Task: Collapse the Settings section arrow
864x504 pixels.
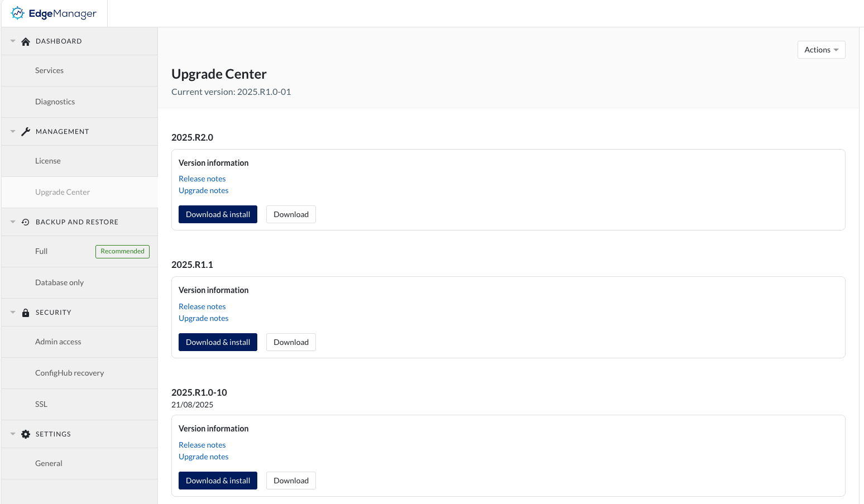Action: point(13,434)
